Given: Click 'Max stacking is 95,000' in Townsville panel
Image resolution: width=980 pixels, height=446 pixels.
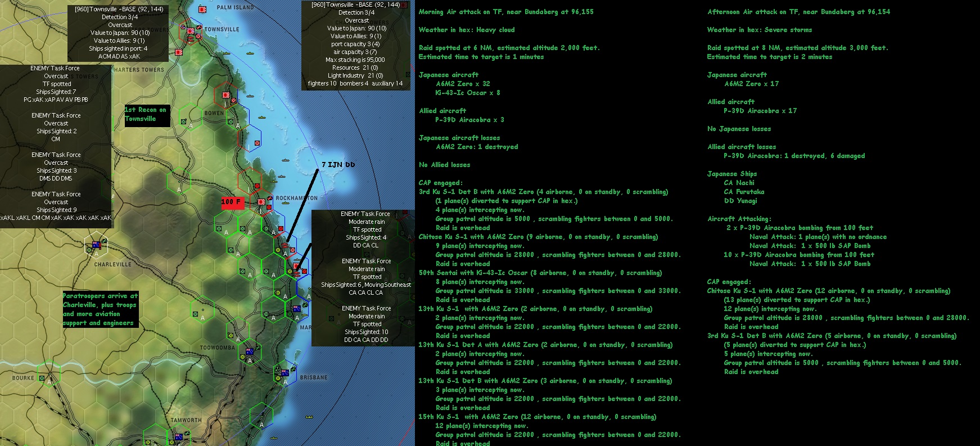Looking at the screenshot, I should click(x=355, y=60).
